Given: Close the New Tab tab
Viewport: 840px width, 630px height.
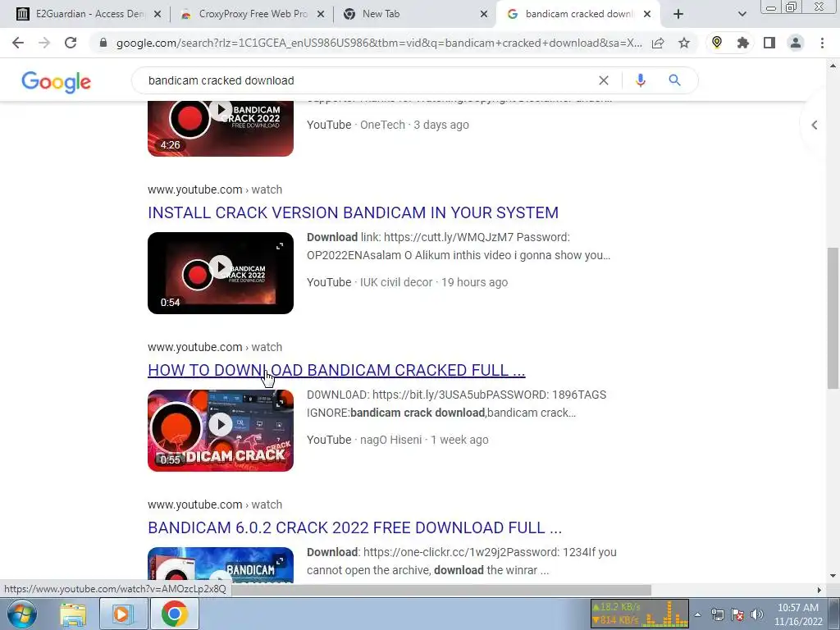Looking at the screenshot, I should click(484, 14).
